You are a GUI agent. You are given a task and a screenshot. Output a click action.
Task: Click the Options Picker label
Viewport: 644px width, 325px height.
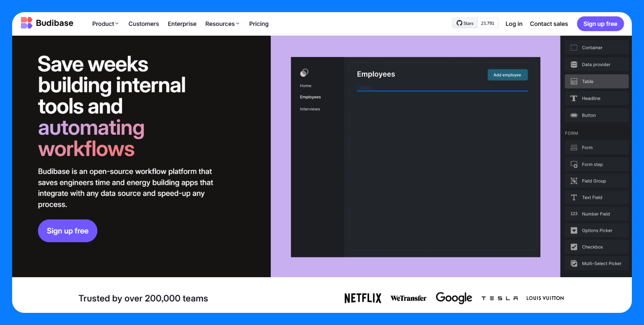597,230
